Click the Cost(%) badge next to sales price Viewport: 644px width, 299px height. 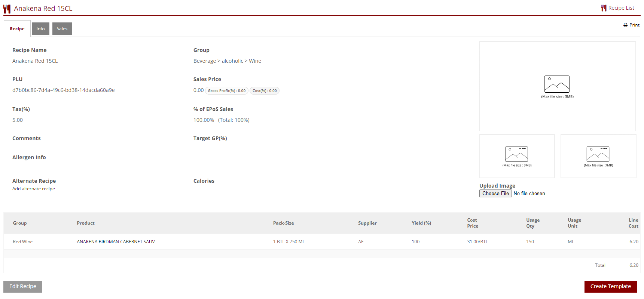265,91
